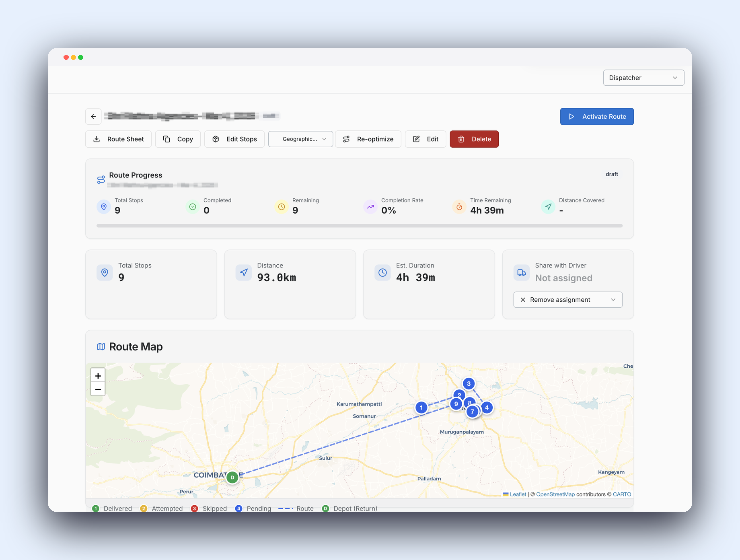Click the Skipped legend marker

[x=195, y=509]
